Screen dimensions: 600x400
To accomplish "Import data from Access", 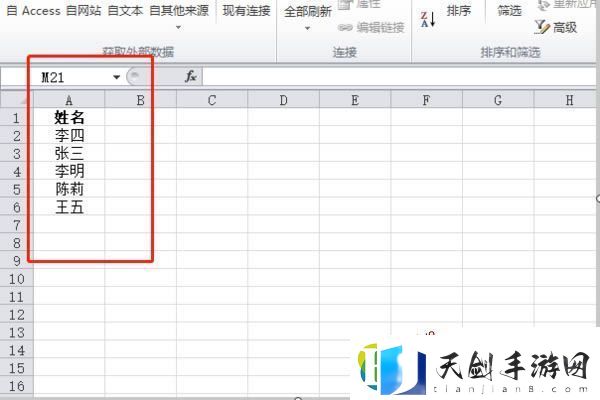I will click(x=34, y=11).
